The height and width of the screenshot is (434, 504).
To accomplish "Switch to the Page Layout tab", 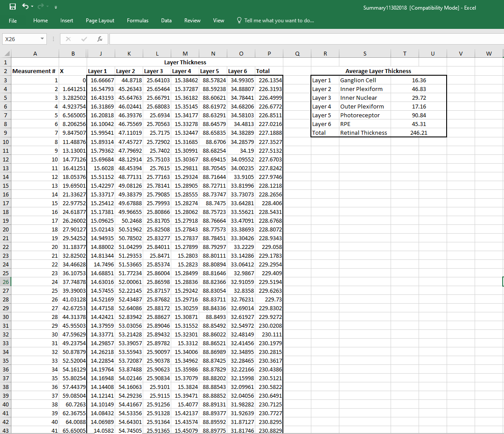I will point(100,21).
